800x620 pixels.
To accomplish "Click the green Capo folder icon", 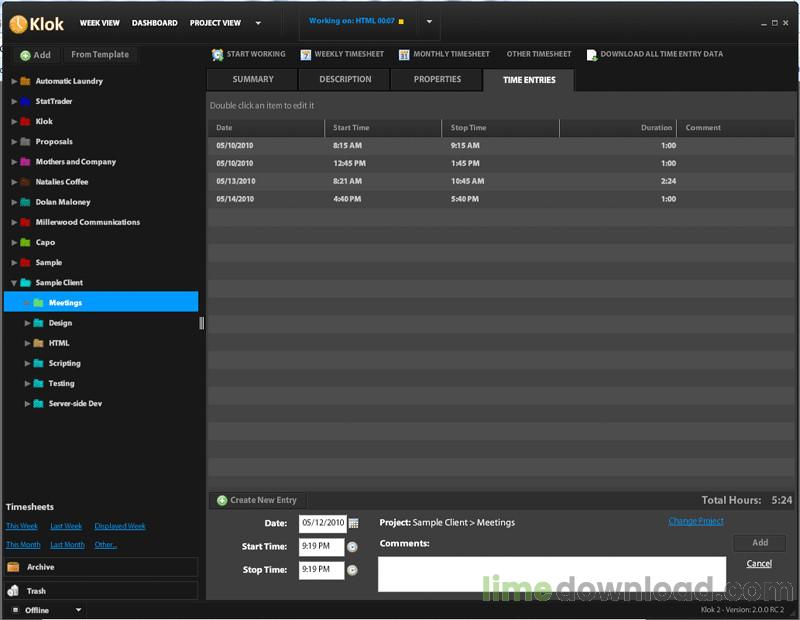I will point(25,242).
